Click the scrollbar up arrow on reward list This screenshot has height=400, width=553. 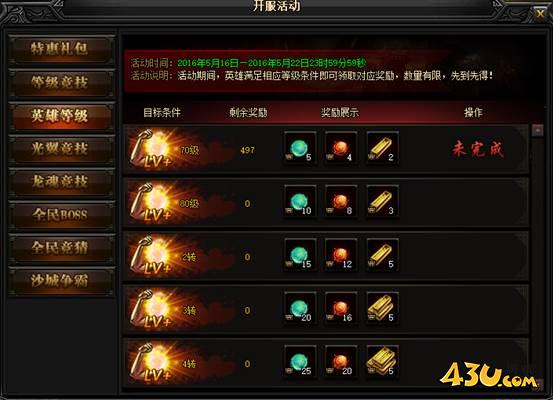(x=537, y=130)
